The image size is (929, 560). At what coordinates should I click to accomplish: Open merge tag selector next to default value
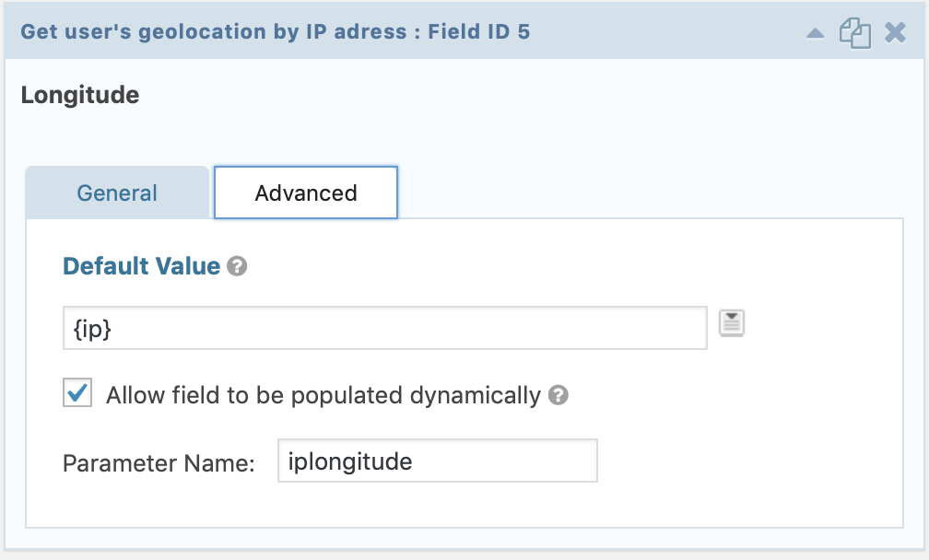tap(732, 323)
